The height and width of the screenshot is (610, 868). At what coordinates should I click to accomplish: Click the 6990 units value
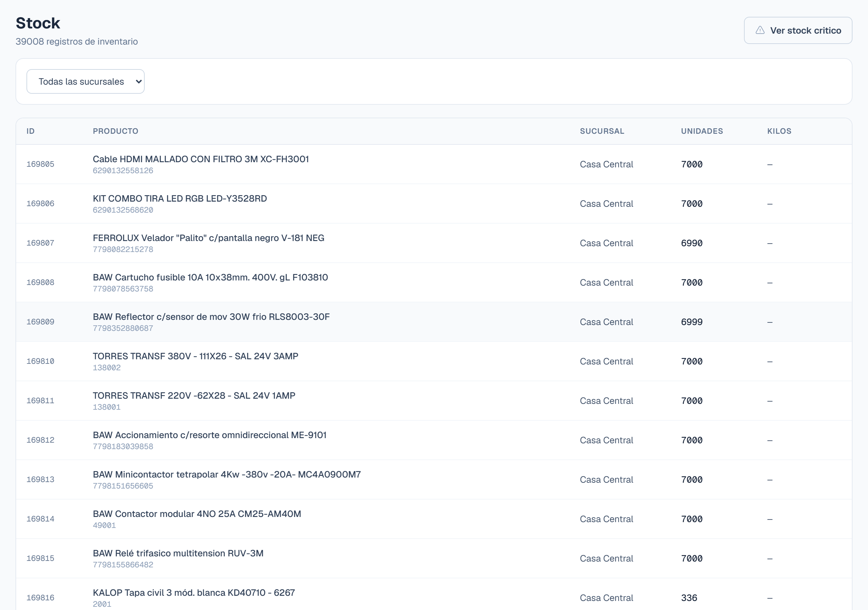pos(692,243)
